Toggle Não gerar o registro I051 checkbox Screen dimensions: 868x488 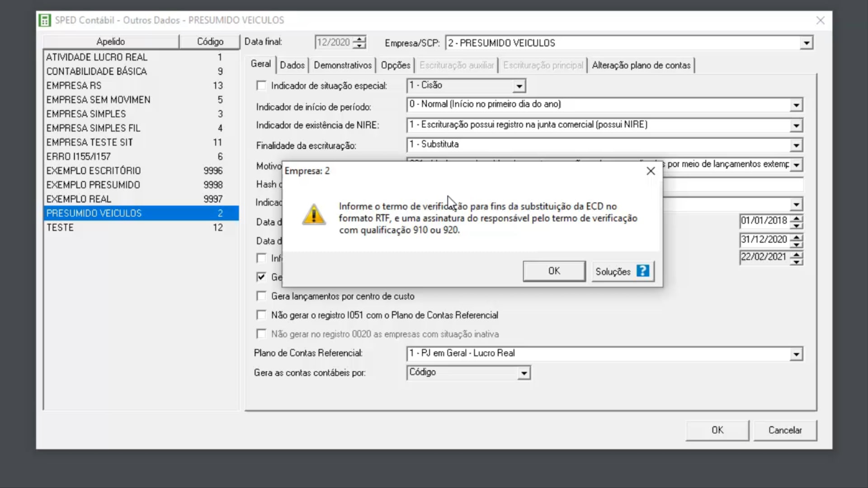coord(261,314)
